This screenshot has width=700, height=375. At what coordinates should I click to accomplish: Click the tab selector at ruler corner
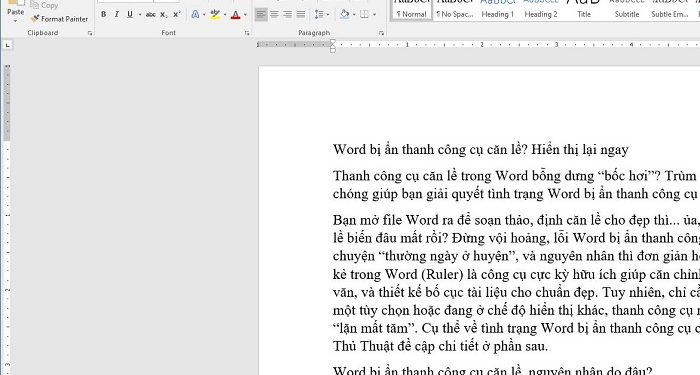(x=8, y=45)
